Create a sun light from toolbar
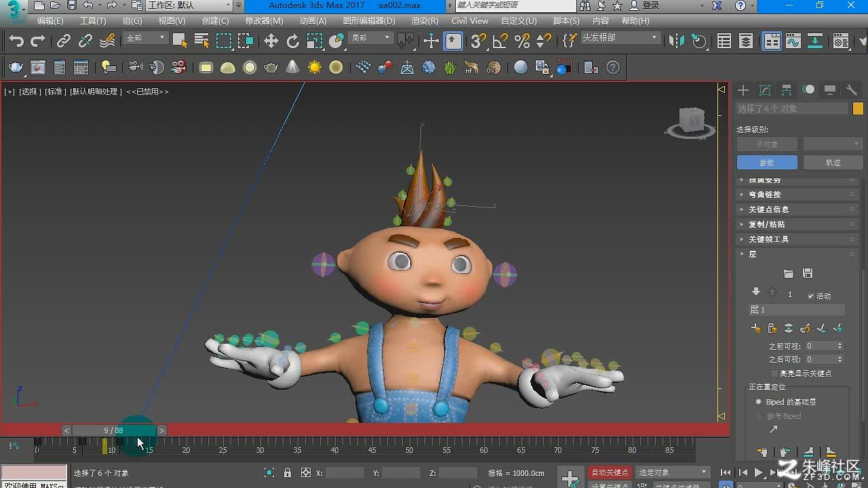 click(315, 67)
